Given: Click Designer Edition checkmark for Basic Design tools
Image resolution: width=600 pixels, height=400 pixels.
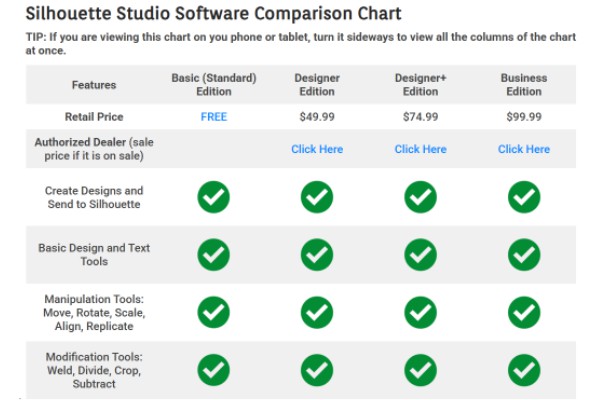Looking at the screenshot, I should point(317,255).
